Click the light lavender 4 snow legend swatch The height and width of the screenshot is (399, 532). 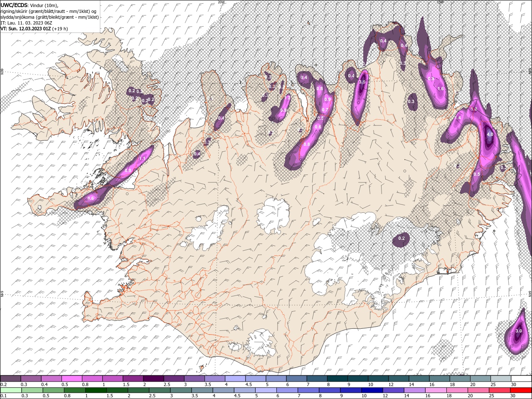click(x=235, y=379)
